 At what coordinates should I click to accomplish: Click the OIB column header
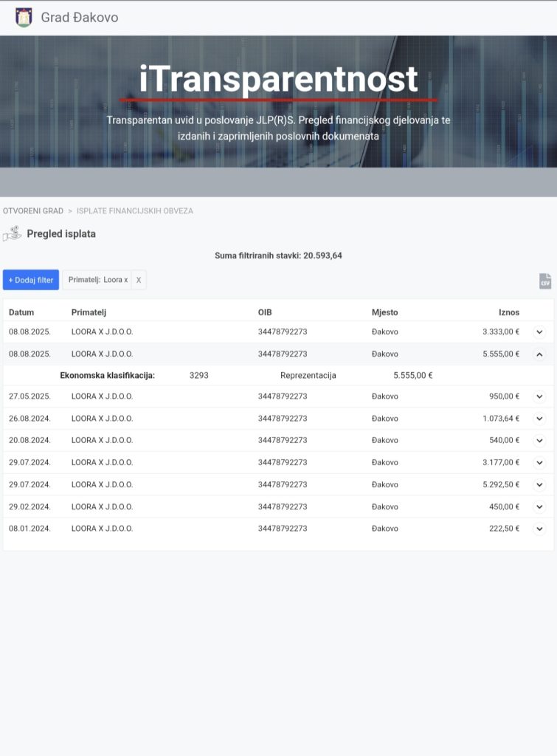pyautogui.click(x=265, y=312)
